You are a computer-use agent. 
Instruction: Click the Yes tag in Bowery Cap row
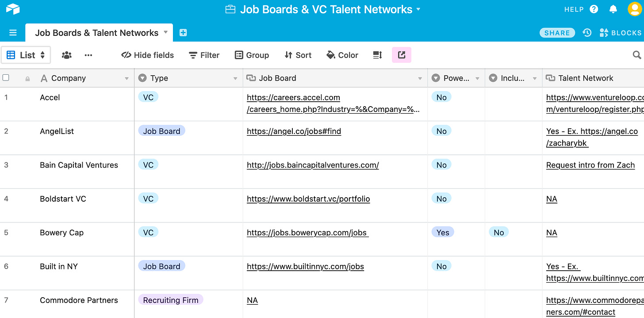443,233
